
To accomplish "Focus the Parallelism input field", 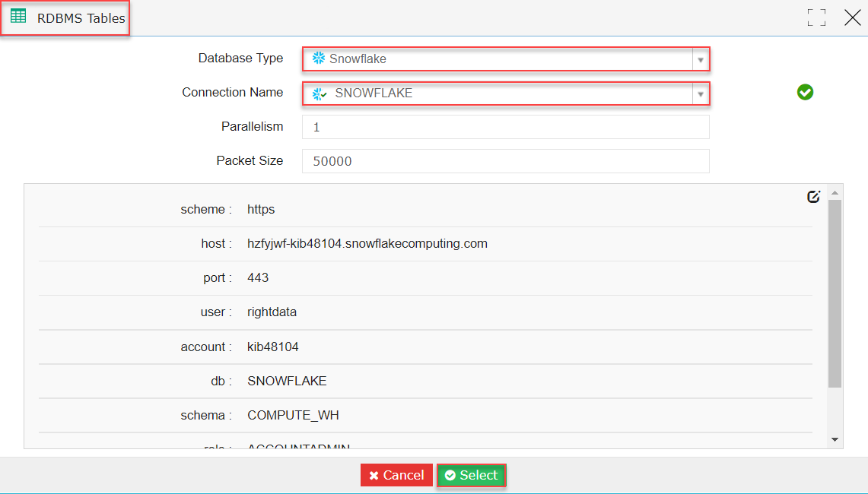I will coord(505,127).
